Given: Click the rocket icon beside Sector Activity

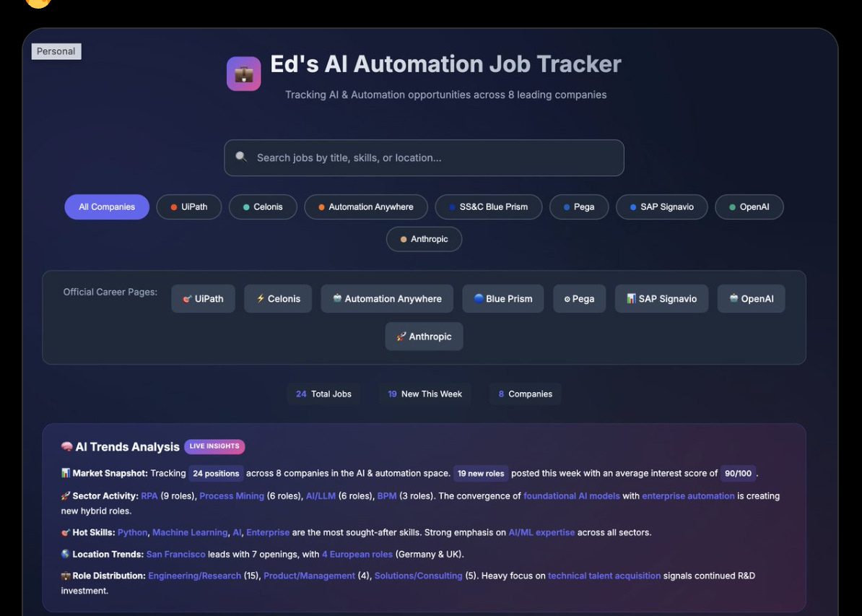Looking at the screenshot, I should (x=66, y=495).
